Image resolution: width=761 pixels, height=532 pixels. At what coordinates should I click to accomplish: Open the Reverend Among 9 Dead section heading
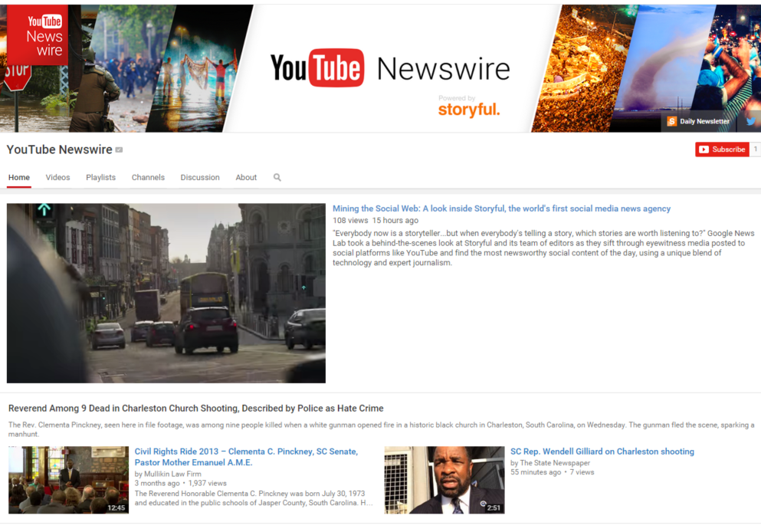pyautogui.click(x=196, y=409)
